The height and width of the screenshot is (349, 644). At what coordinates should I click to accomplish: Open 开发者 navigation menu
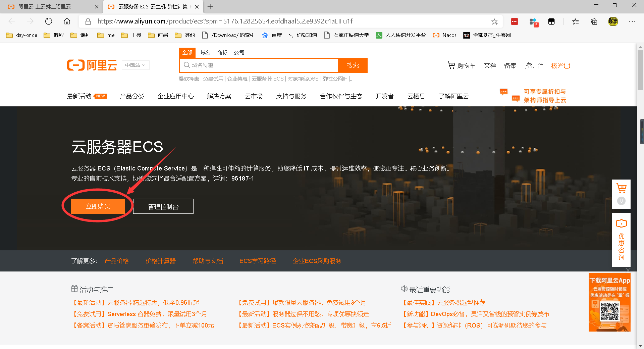384,96
